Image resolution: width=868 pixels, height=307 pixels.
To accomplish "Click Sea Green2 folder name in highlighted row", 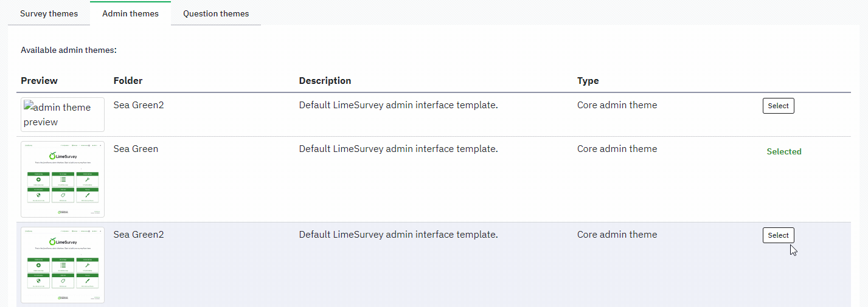I will [139, 235].
